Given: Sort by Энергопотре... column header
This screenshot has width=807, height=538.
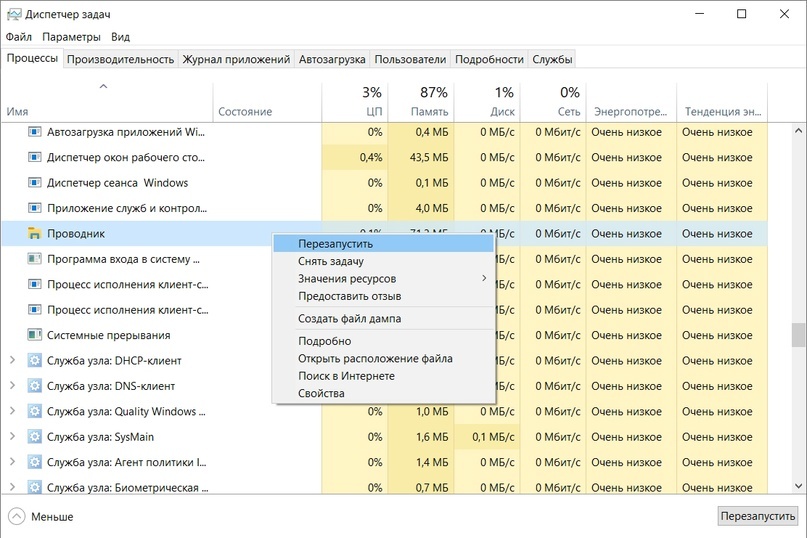Looking at the screenshot, I should [631, 101].
